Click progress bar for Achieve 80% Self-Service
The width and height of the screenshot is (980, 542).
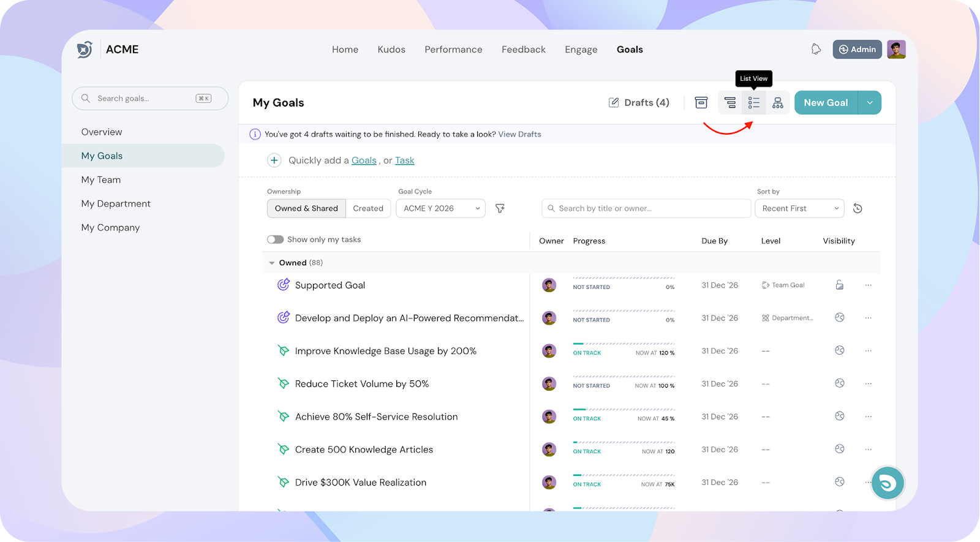coord(624,409)
